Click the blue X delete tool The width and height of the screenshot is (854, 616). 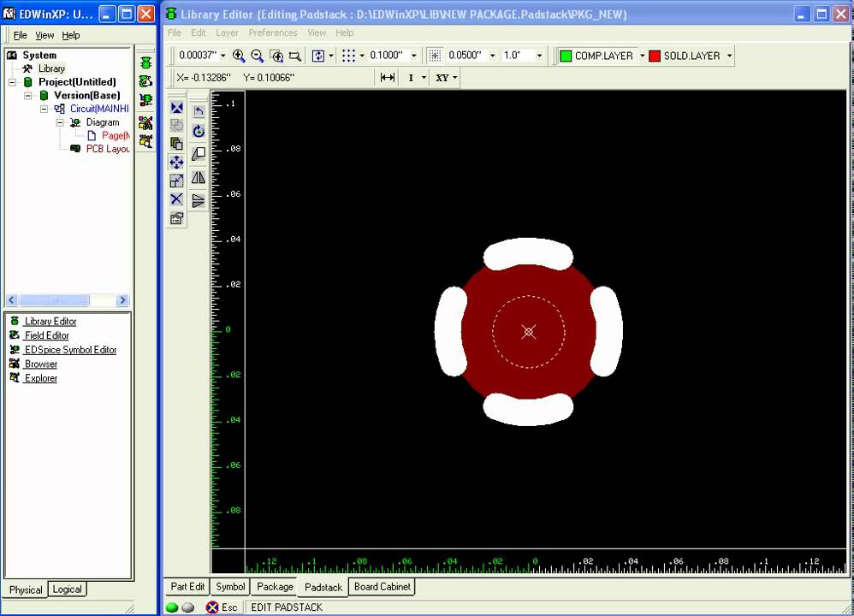176,198
